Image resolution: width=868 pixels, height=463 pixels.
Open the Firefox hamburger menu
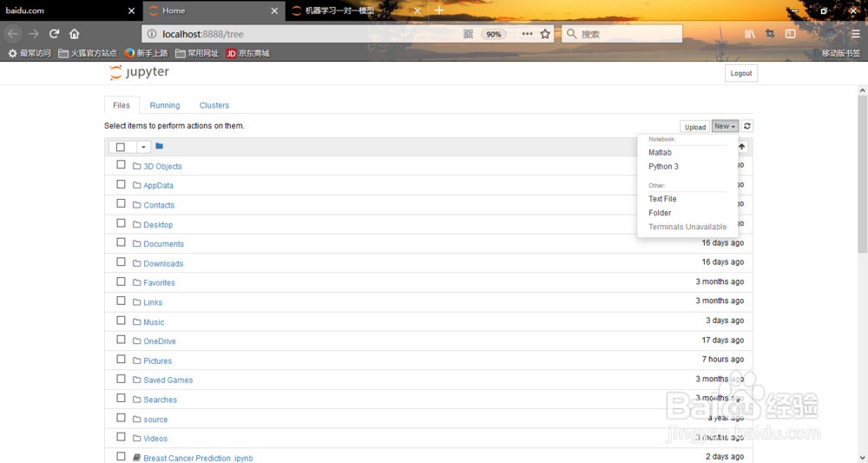(856, 34)
